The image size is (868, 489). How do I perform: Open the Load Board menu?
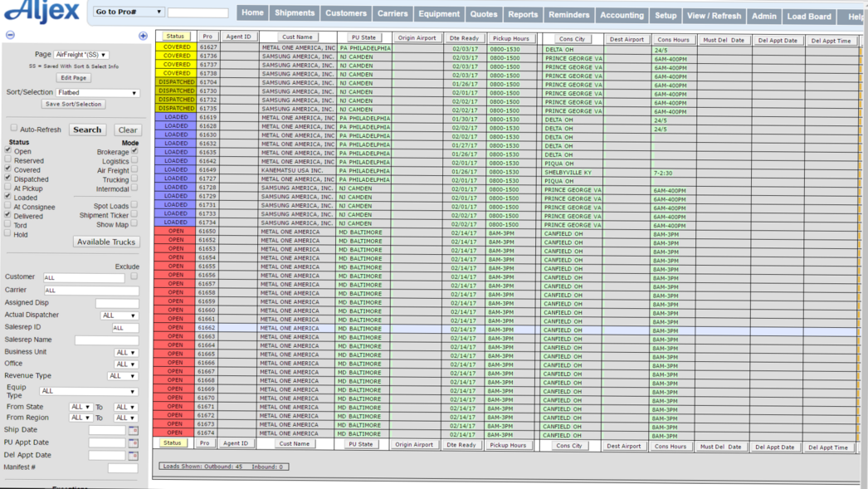(x=809, y=17)
